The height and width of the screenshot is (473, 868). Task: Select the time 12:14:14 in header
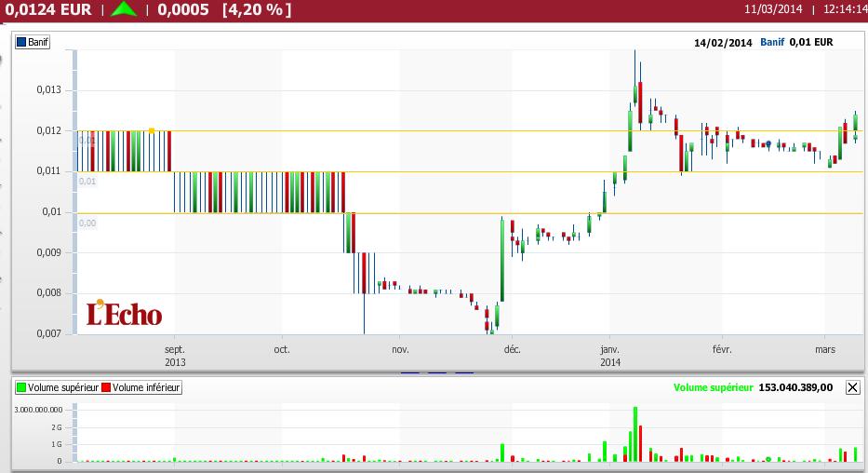(845, 9)
